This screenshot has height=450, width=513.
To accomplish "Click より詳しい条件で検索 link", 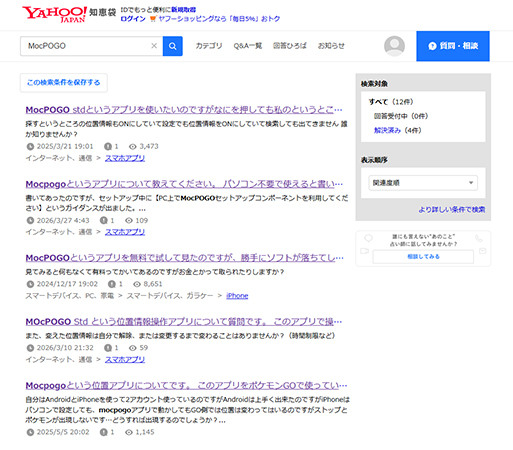I will 452,209.
